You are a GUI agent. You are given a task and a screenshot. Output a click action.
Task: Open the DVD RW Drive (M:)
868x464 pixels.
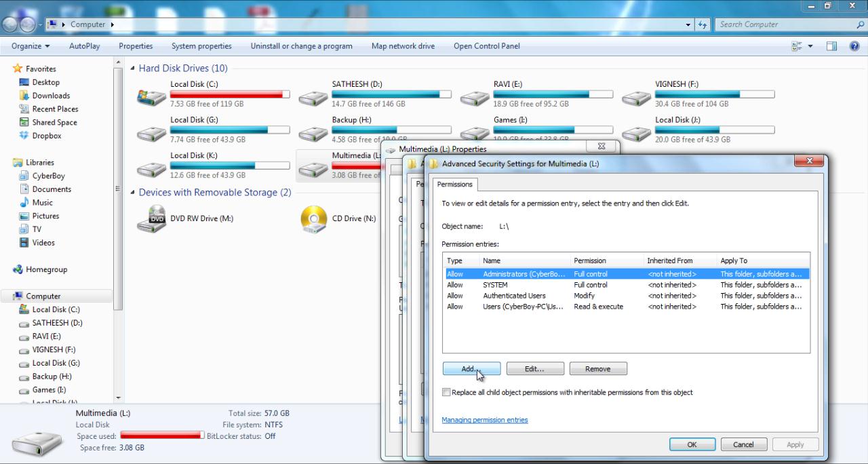click(x=203, y=218)
